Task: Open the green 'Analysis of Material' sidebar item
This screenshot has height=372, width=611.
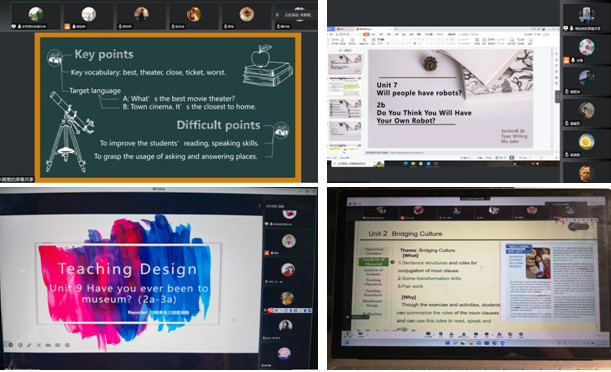Action: coord(373,261)
